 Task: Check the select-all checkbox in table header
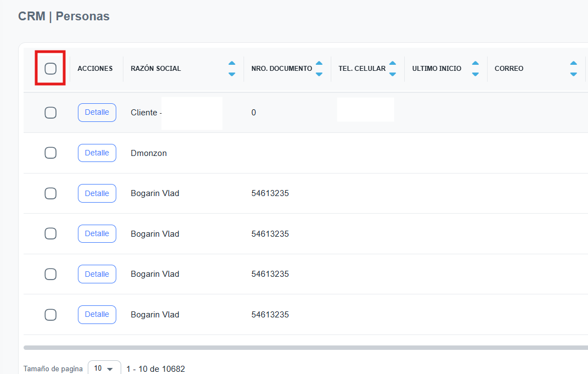(50, 69)
